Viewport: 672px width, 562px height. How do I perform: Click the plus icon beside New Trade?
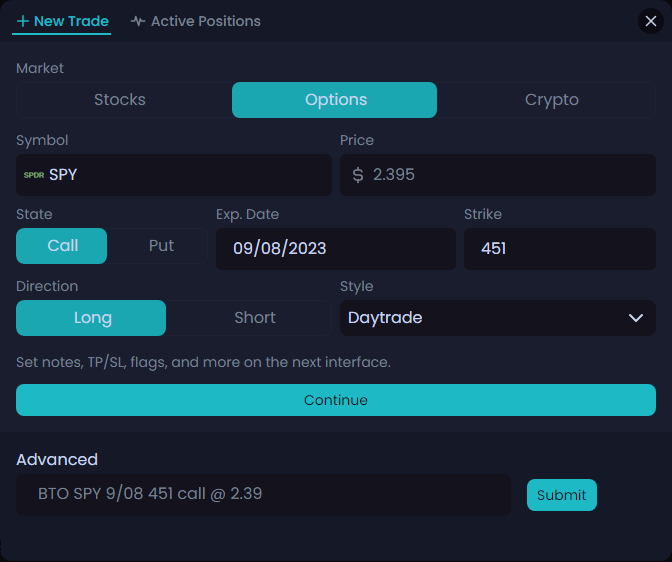click(23, 21)
